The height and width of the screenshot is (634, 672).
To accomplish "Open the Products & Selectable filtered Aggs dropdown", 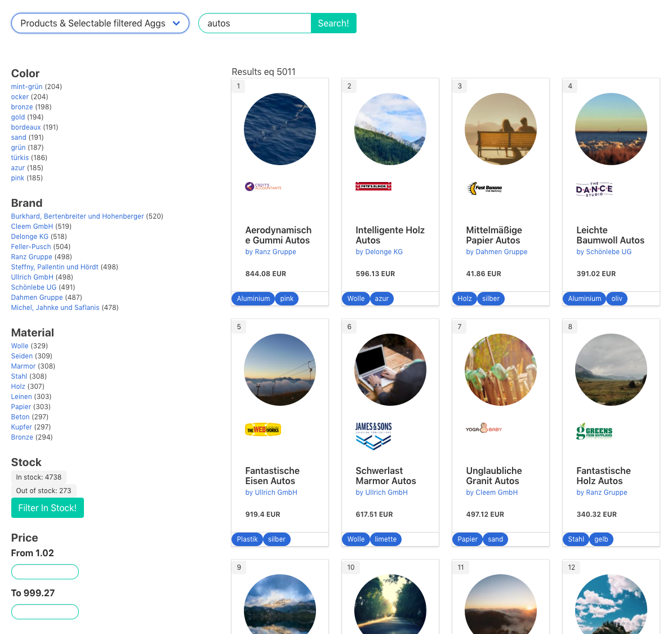I will [x=100, y=23].
